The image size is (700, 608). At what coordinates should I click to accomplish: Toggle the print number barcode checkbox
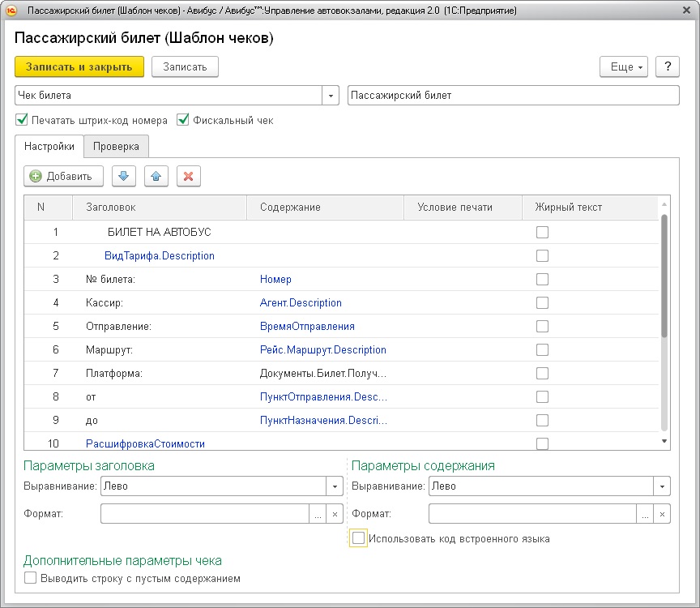22,120
